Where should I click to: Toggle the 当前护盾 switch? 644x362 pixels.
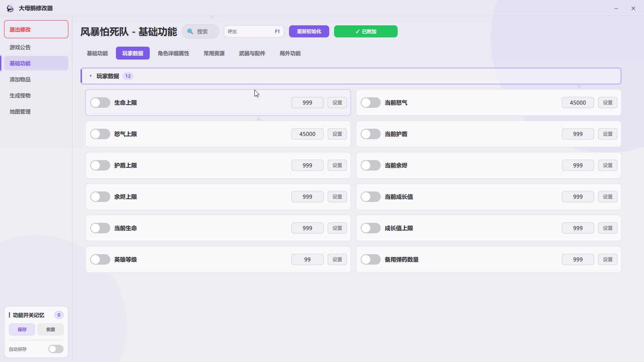tap(371, 134)
